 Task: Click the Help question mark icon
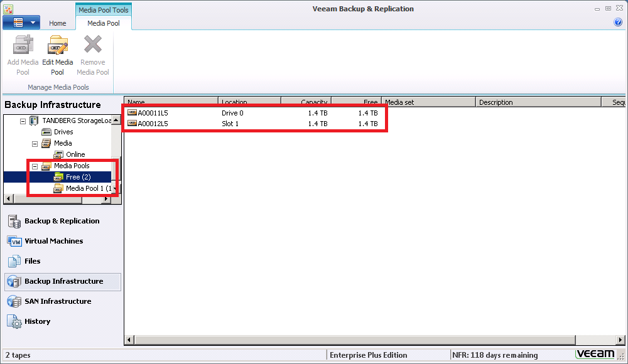coord(618,23)
